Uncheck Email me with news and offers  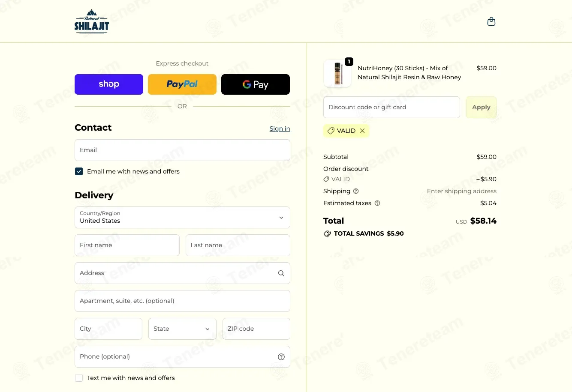79,171
